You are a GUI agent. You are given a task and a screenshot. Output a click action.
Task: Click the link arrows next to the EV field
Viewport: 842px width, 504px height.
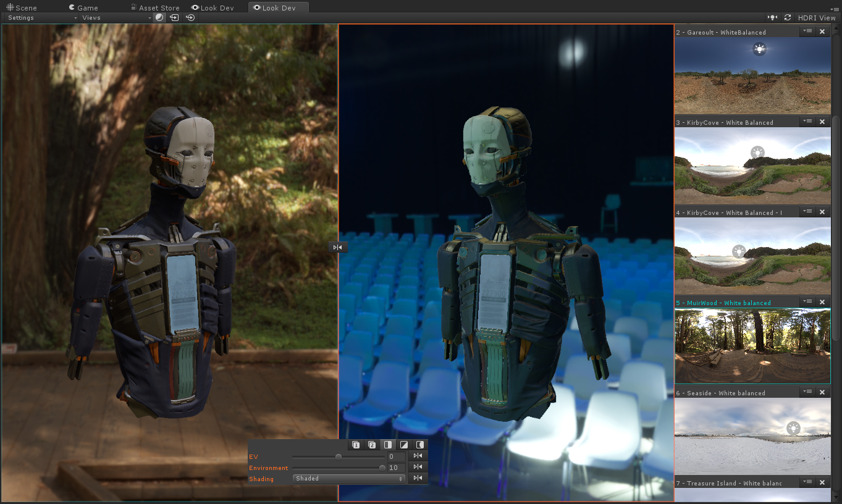(419, 456)
